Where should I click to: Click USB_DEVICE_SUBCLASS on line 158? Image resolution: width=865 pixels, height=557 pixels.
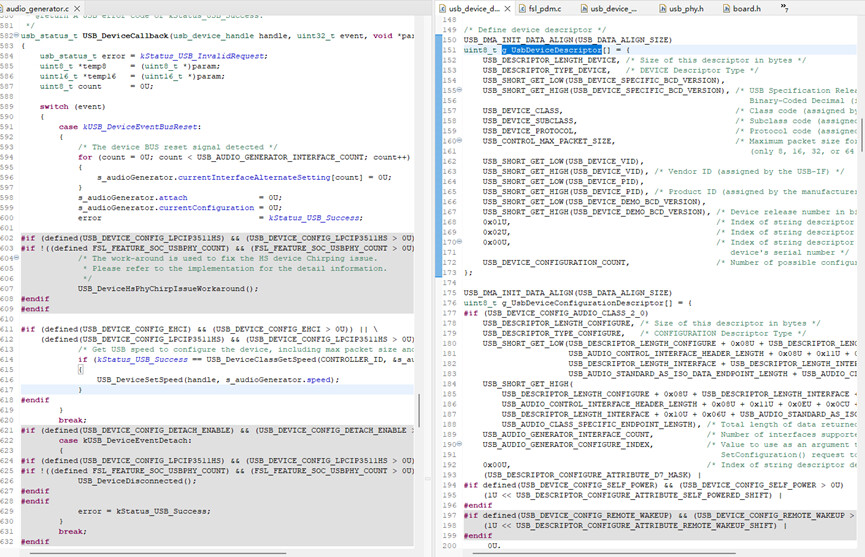pos(528,120)
